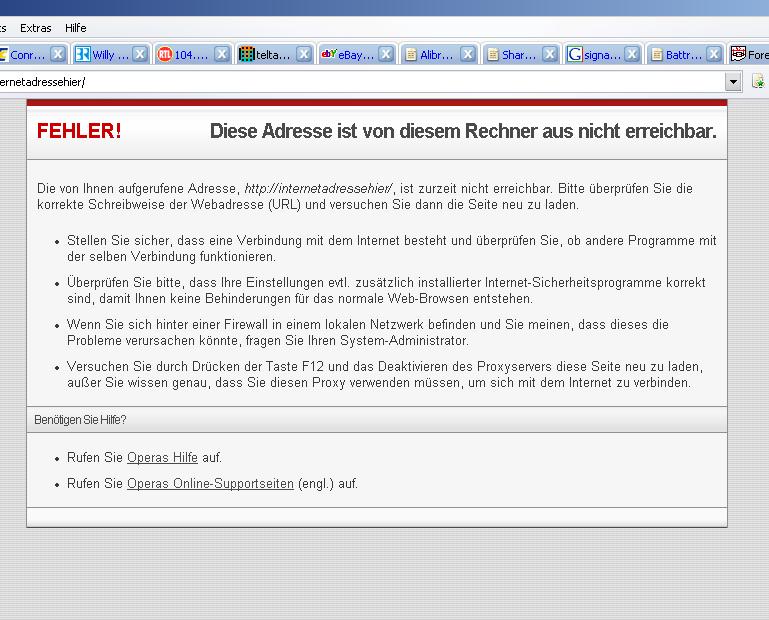Viewport: 769px width, 620px height.
Task: Click the FEHLER! heading
Action: tap(79, 131)
